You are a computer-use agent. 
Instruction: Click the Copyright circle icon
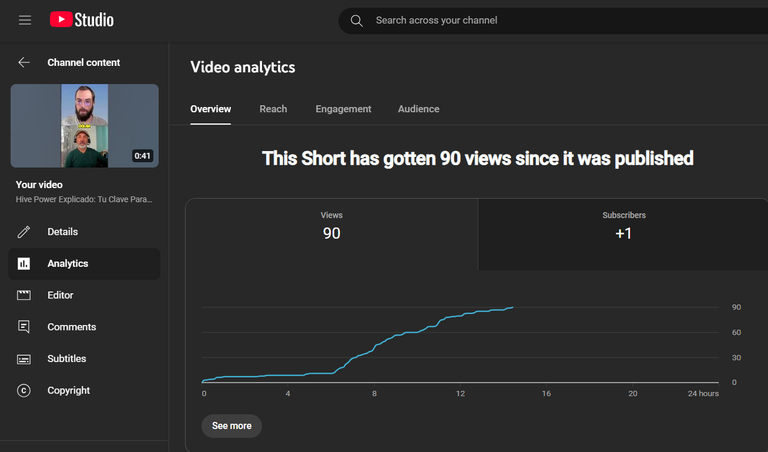click(x=24, y=390)
